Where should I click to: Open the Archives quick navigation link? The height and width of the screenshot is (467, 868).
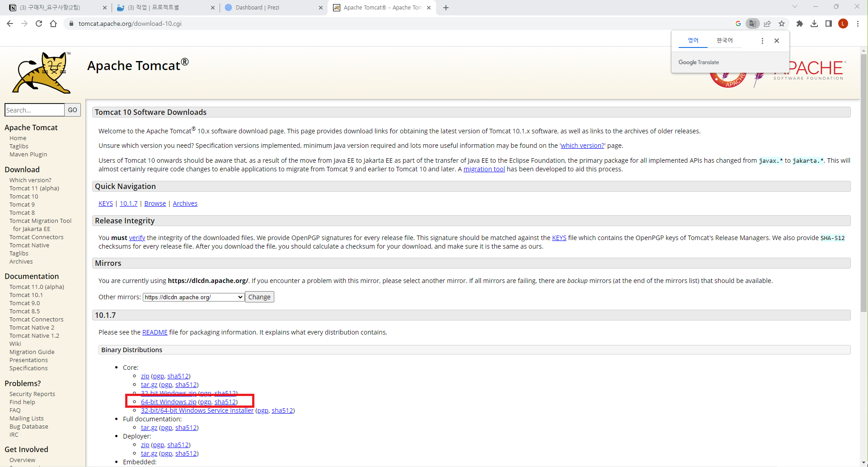coord(185,203)
